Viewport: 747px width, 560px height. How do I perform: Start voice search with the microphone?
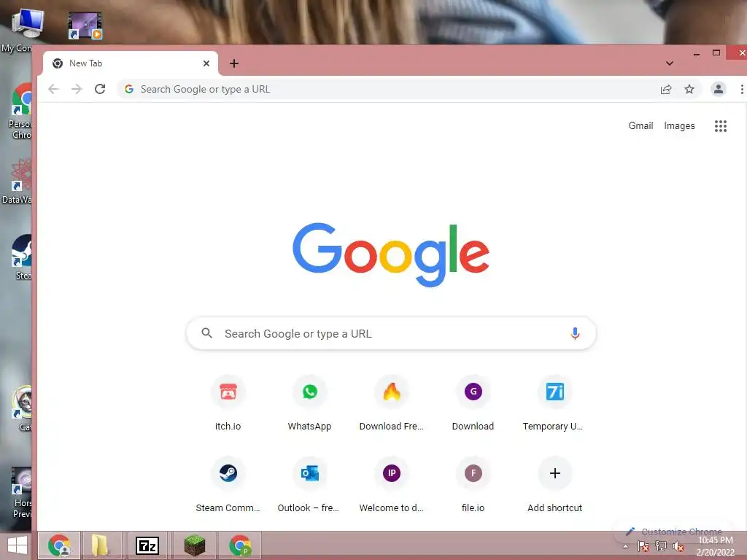575,333
